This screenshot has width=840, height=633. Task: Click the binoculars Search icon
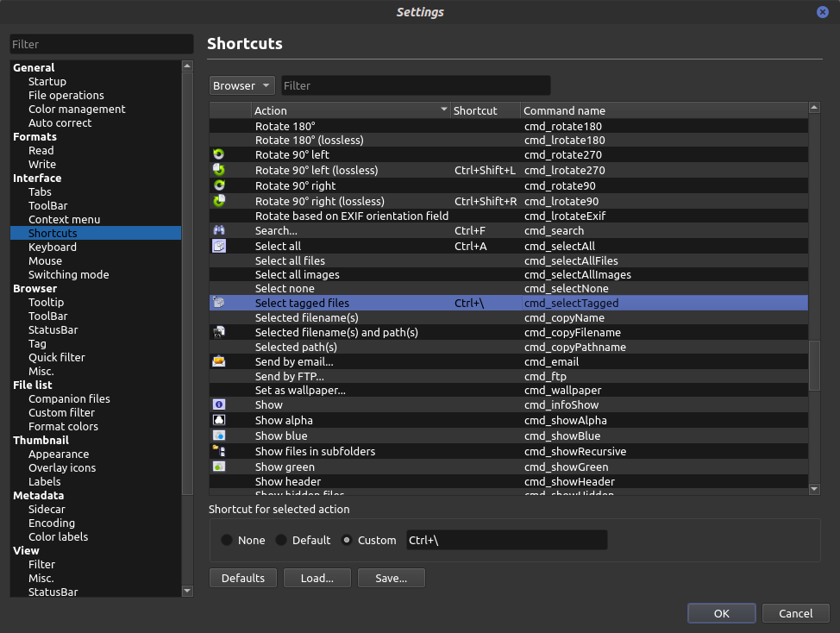pos(218,230)
